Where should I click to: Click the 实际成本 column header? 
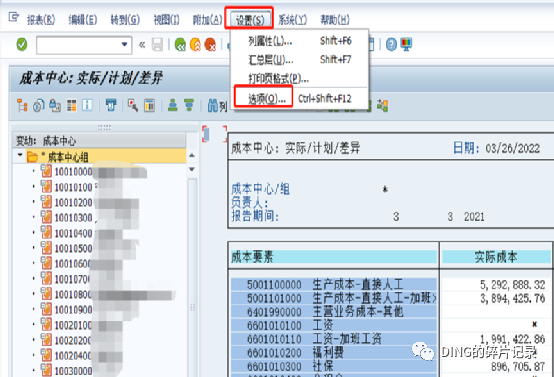496,257
